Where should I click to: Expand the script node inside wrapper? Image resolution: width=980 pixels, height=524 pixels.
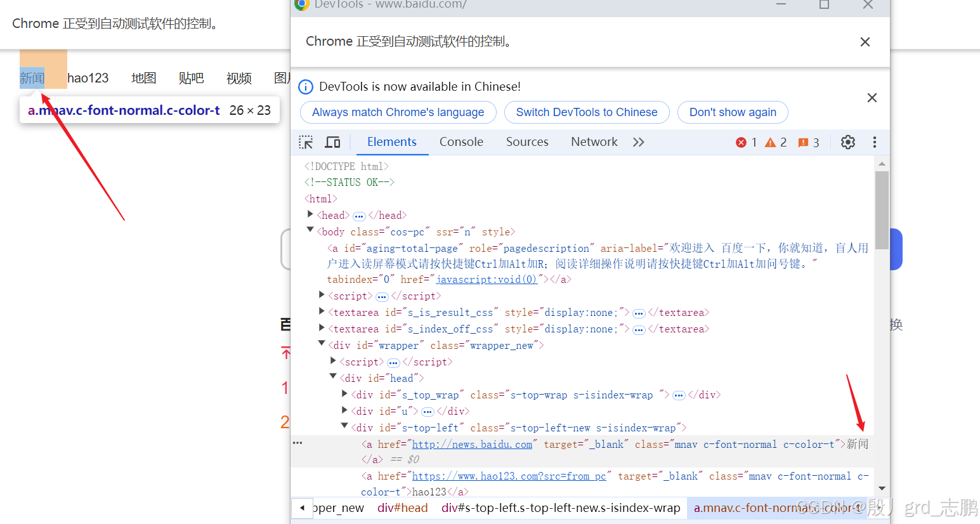point(333,361)
